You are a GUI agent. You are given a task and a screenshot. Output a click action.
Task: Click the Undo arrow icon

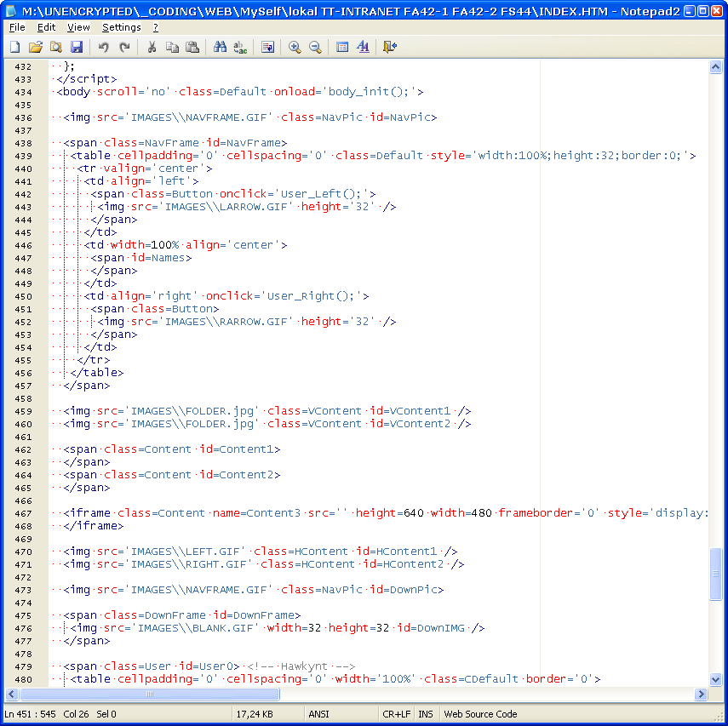[104, 47]
